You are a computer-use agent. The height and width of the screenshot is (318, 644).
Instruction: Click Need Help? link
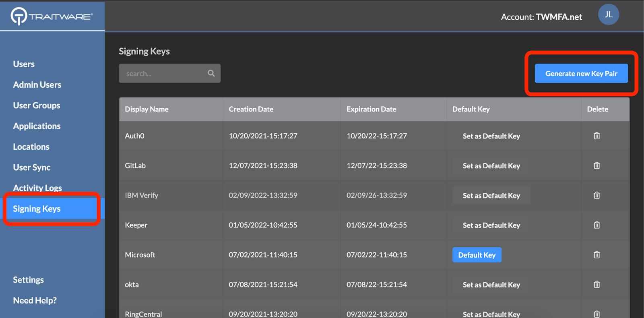pyautogui.click(x=35, y=300)
